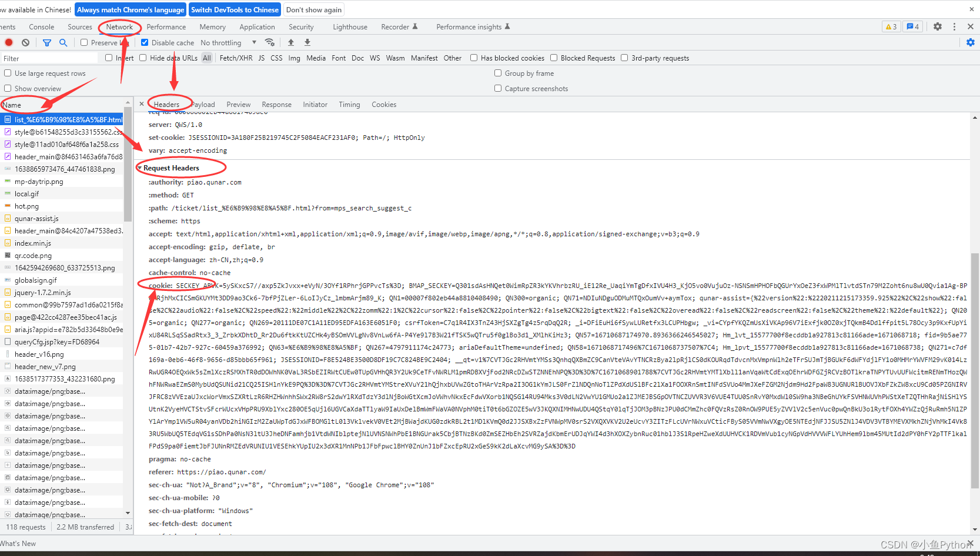Show warnings count badge

click(x=891, y=26)
